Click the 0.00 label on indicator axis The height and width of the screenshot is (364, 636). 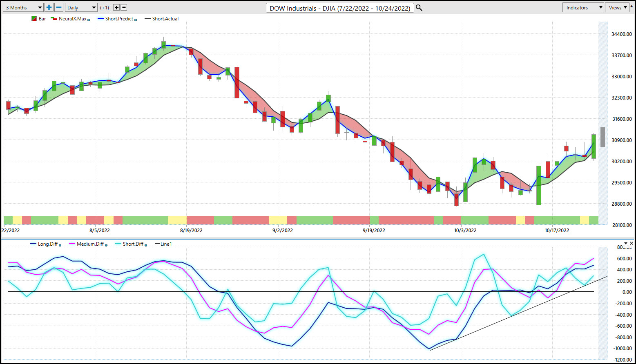pyautogui.click(x=626, y=292)
